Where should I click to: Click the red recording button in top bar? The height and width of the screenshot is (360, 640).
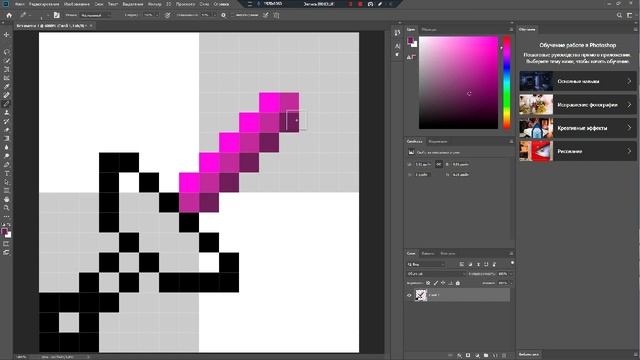(x=360, y=4)
